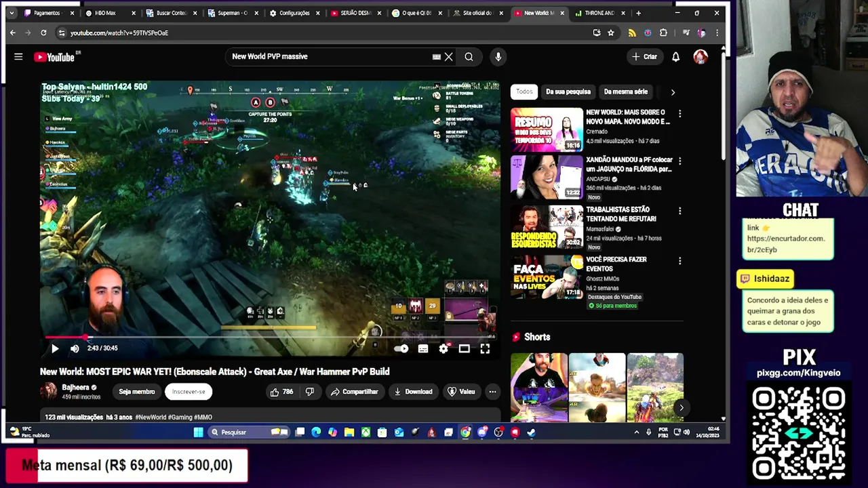Open the NEW WORLD: MAIS SOBRE O NOVO MAPA video thumbnail

point(547,129)
